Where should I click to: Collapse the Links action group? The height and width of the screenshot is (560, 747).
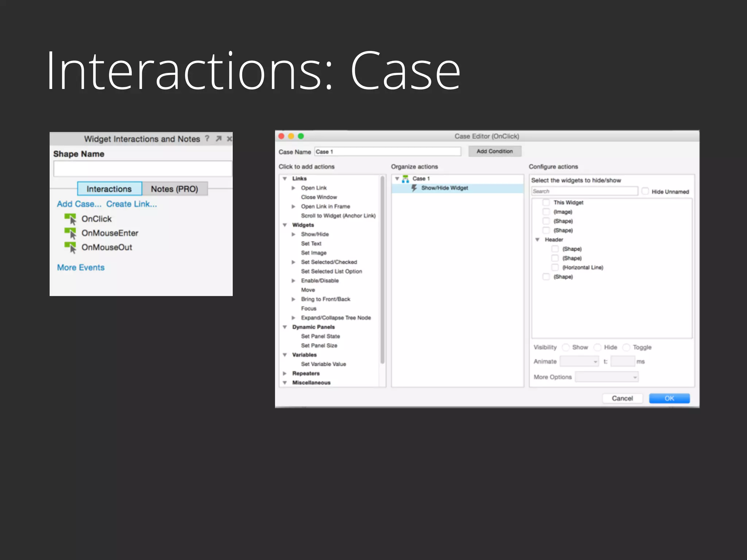pos(285,179)
